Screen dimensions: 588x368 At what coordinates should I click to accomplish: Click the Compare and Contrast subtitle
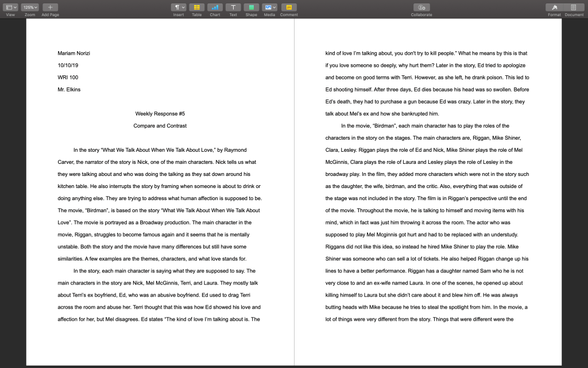point(160,126)
